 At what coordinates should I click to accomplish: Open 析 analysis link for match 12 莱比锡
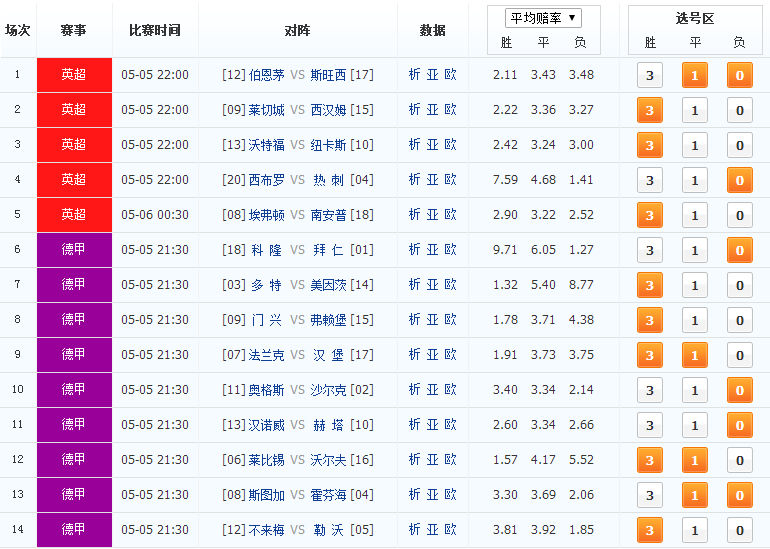pos(414,460)
